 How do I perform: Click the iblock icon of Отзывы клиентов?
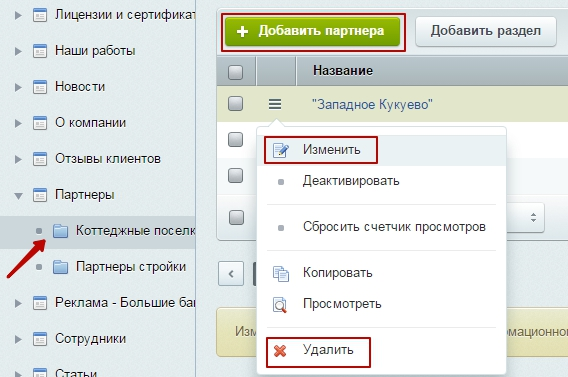[x=40, y=159]
